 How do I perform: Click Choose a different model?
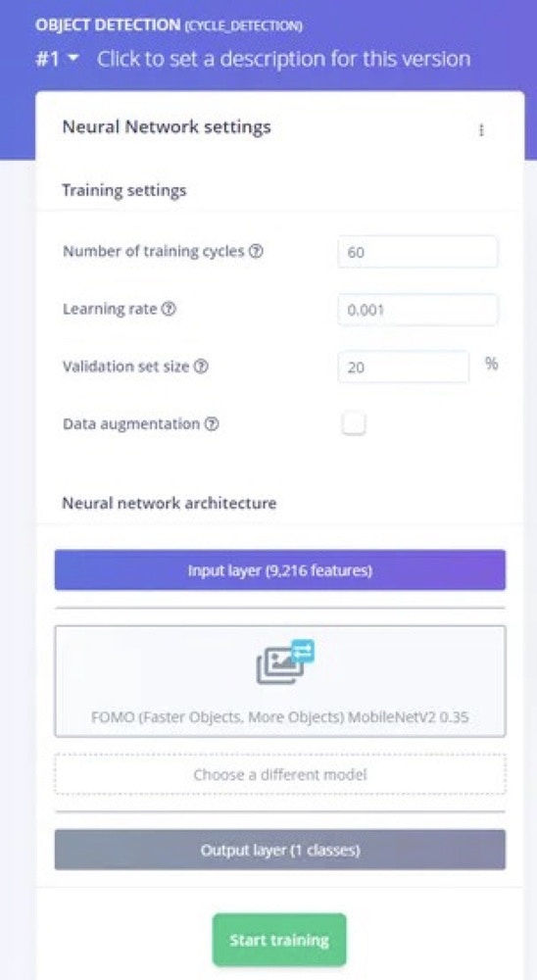(280, 775)
